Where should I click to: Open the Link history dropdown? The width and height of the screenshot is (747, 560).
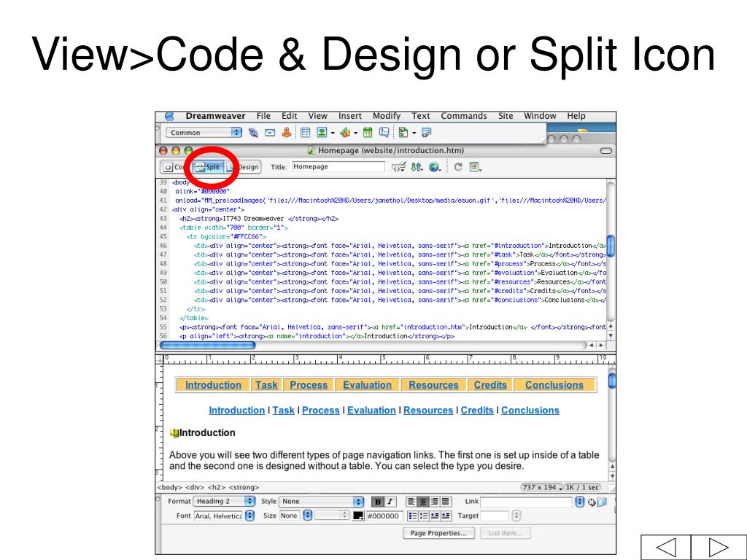(x=579, y=502)
